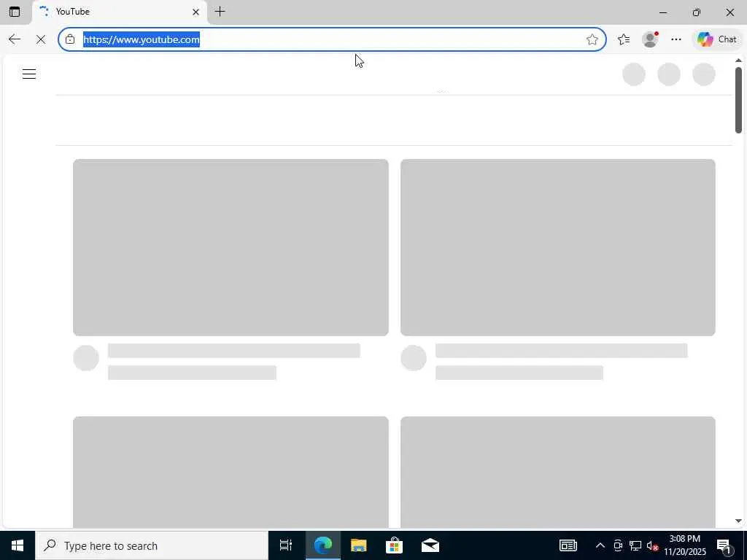Click the address bar URL field
Viewport: 747px width, 560px height.
tap(332, 39)
